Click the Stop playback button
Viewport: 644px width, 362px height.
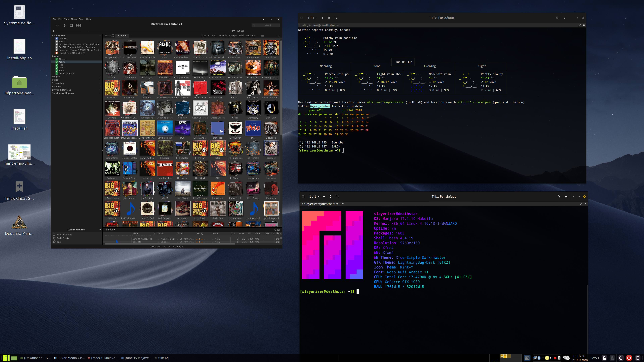click(x=71, y=25)
